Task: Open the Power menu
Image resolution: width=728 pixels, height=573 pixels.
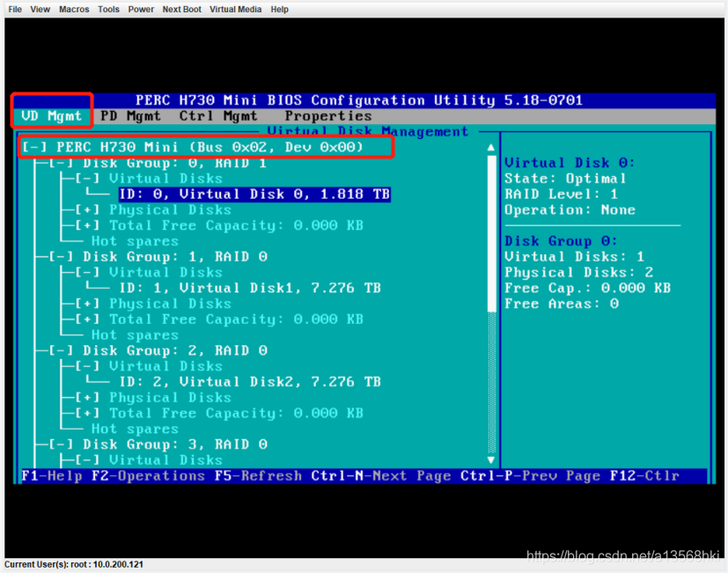Action: 141,10
